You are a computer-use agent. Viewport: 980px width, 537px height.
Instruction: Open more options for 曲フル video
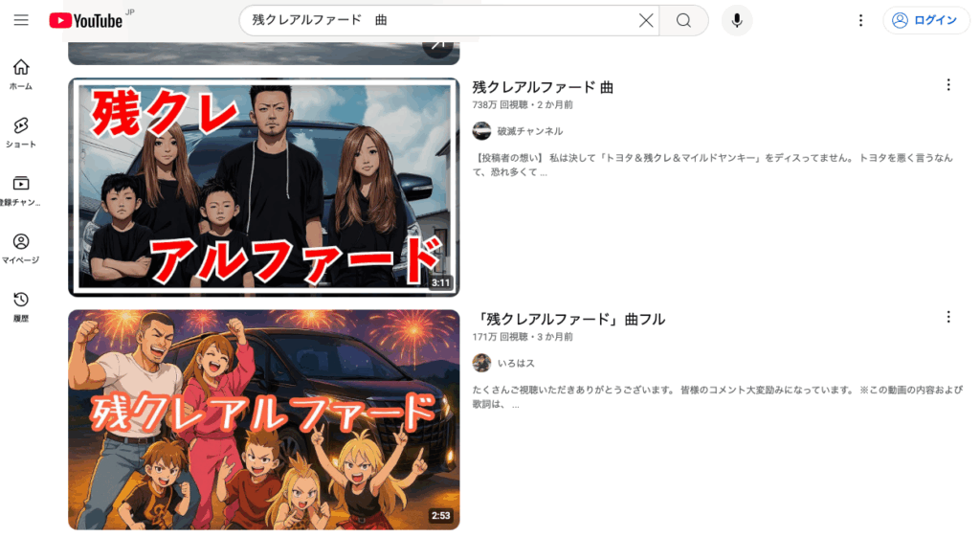pos(948,317)
